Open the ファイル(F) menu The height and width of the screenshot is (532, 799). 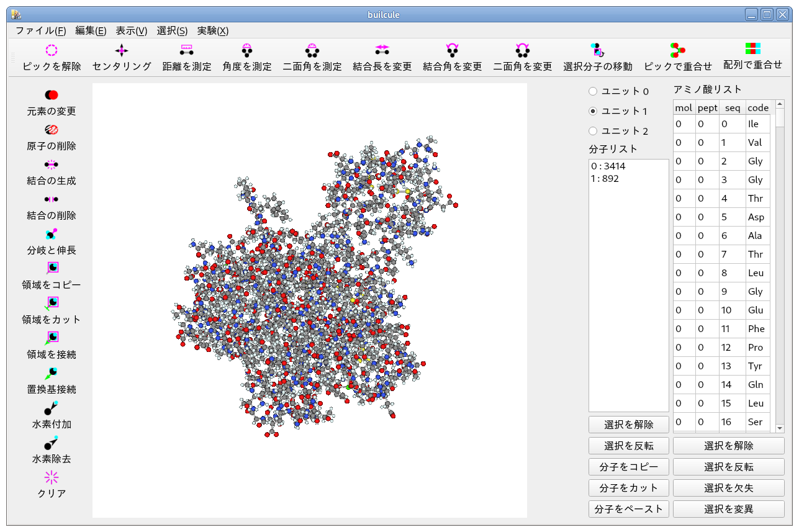coord(40,30)
